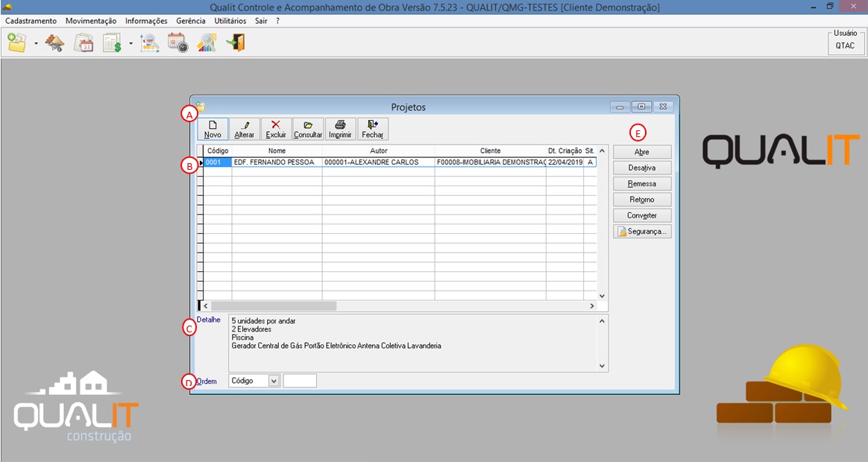Click the Fechar button in Projetos toolbar
The width and height of the screenshot is (868, 462).
point(373,129)
